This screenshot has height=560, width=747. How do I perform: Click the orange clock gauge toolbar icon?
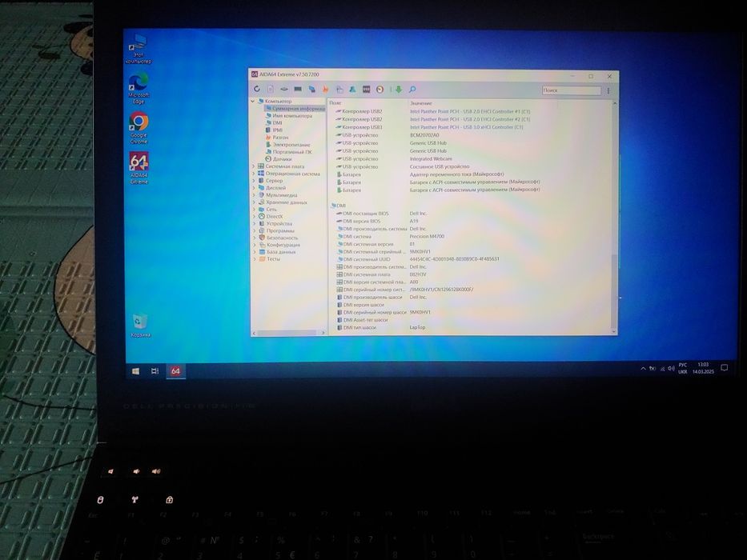coord(380,89)
